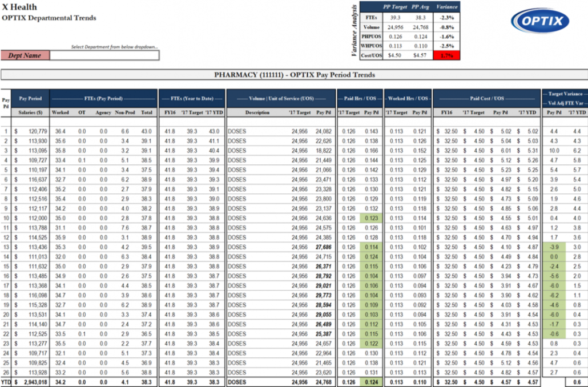
Task: Click the red Cost/UOS variance cell
Action: pos(446,55)
